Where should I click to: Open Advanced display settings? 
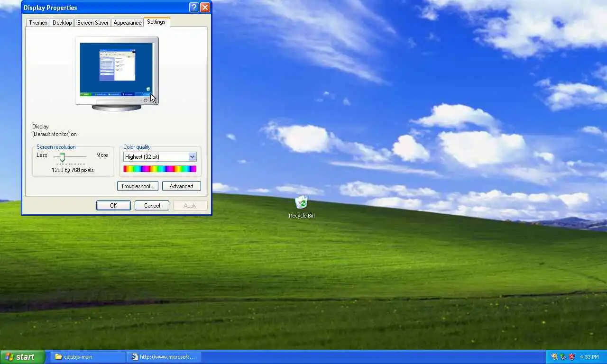point(182,186)
